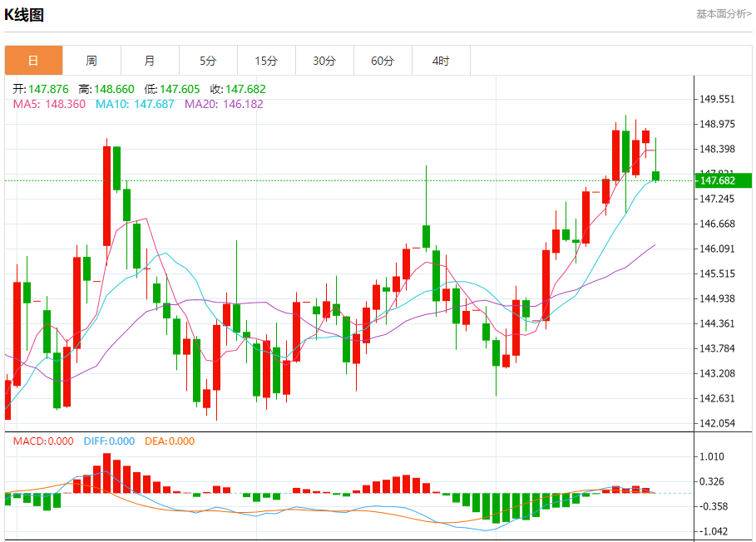Select the 日 daily chart tab
Screen dimensions: 756x542
(33, 61)
